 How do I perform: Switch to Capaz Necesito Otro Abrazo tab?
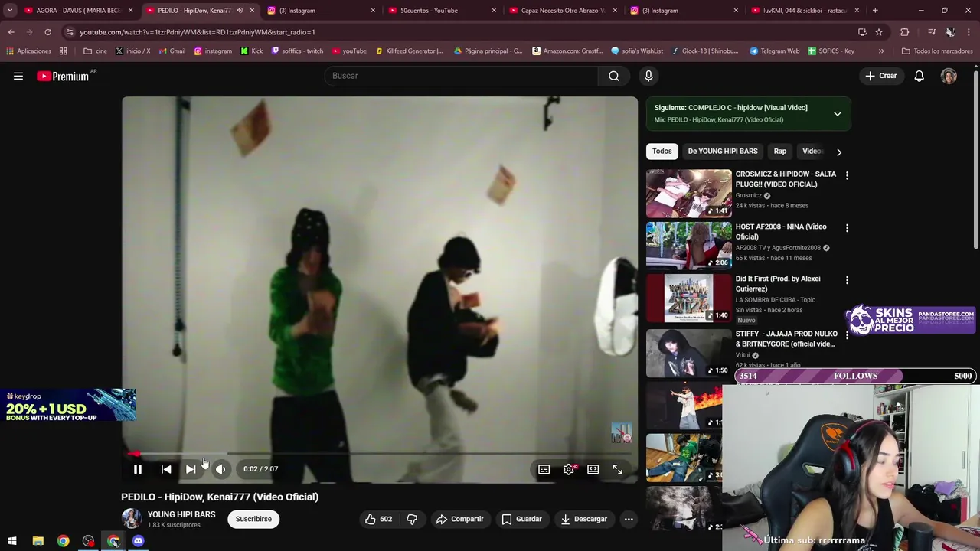(563, 11)
